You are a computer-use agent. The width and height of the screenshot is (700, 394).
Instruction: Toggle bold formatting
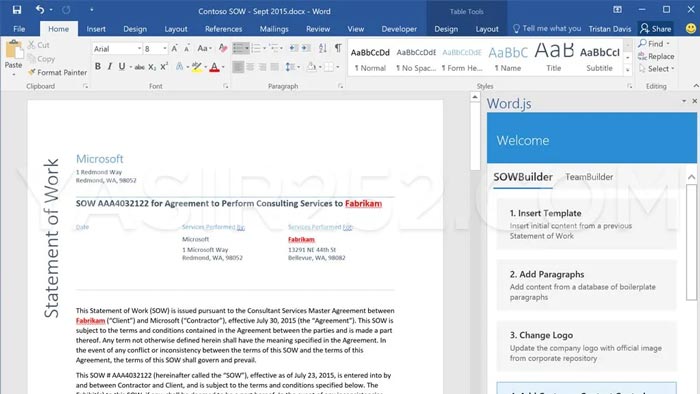click(x=98, y=67)
